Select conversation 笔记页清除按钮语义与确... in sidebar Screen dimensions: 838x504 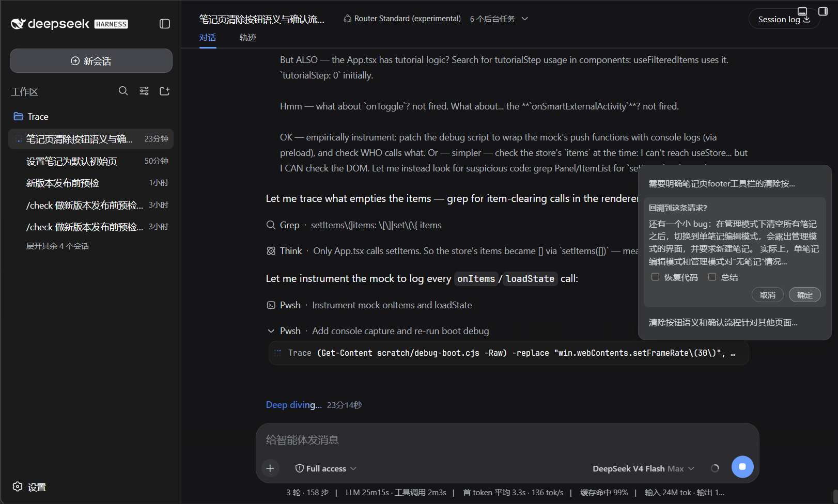(x=91, y=139)
